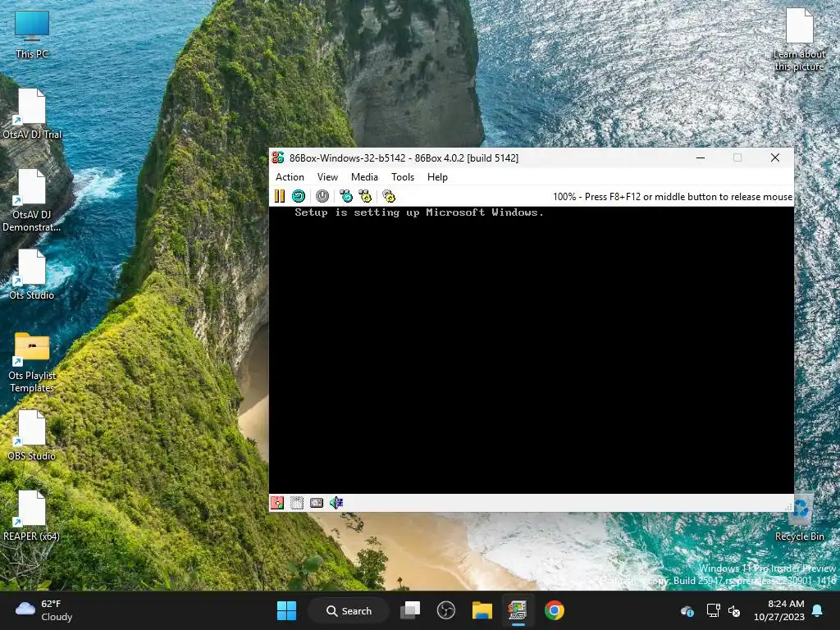The height and width of the screenshot is (630, 840).
Task: Open the weather widget showing 62°F
Action: click(x=44, y=610)
